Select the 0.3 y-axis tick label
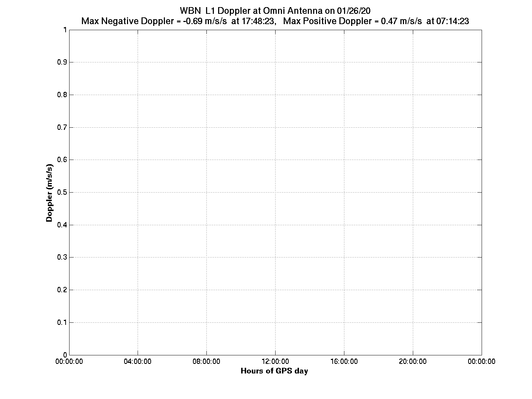The width and height of the screenshot is (532, 399). coord(62,257)
